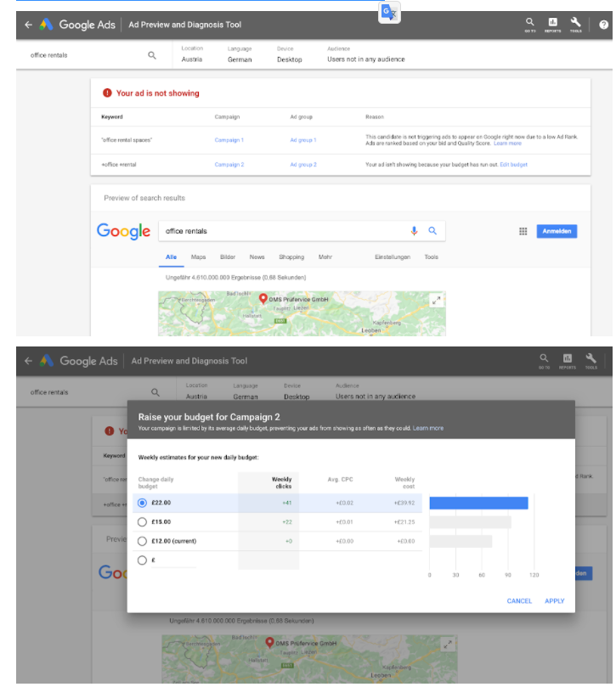Viewport: 616px width, 687px height.
Task: Select the custom budget radio button
Action: 142,560
